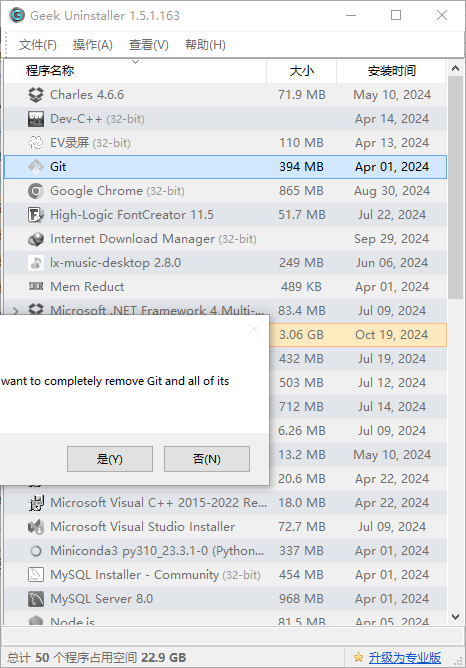Click the Mem Reduct icon

[x=36, y=287]
